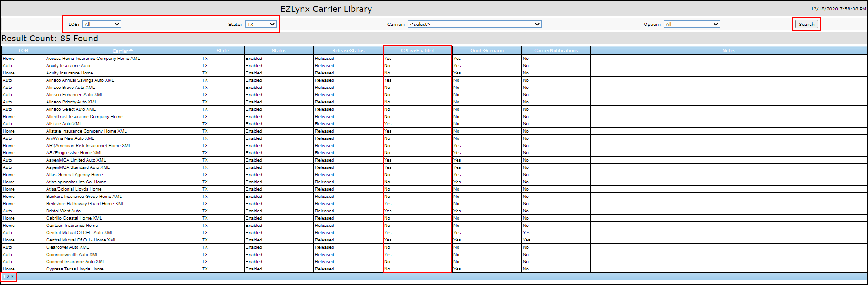The height and width of the screenshot is (285, 868).
Task: Click Alinsco Annual Savings Auto XML
Action: pyautogui.click(x=80, y=80)
